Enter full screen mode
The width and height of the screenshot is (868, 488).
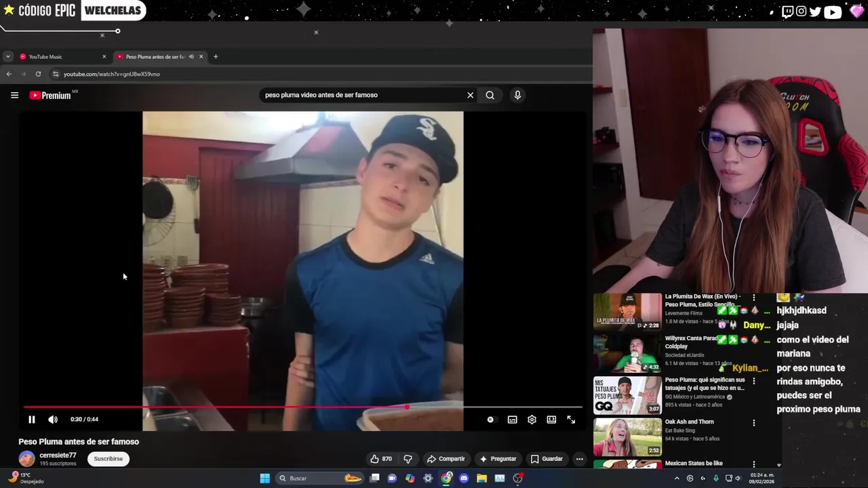tap(571, 420)
